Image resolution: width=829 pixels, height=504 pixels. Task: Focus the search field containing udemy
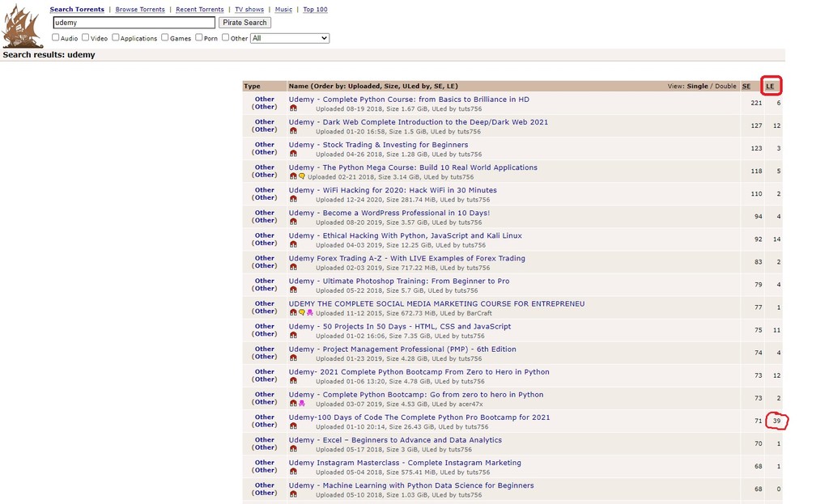pos(134,23)
